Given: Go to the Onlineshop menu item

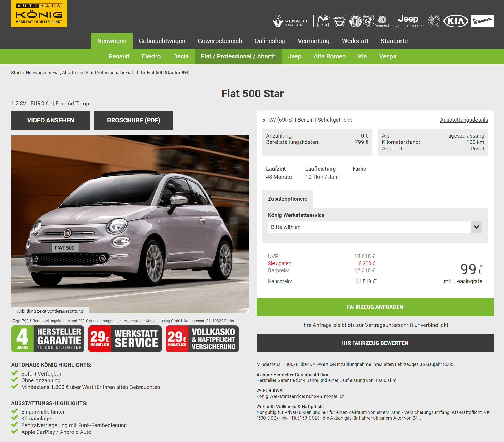Looking at the screenshot, I should (x=270, y=41).
